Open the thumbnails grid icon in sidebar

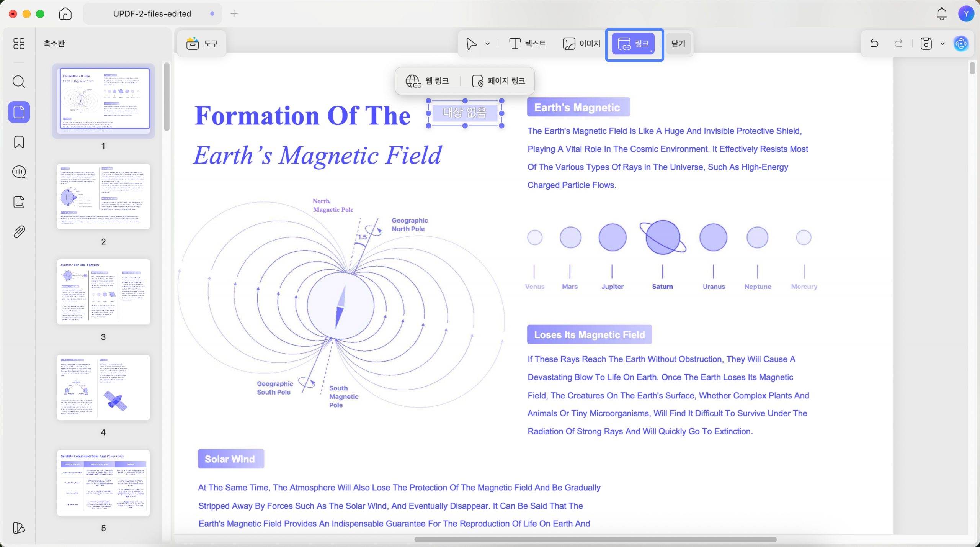tap(19, 43)
